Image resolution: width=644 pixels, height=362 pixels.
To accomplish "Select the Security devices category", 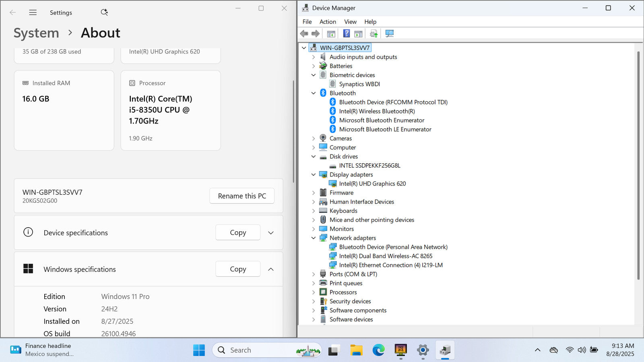I will click(350, 301).
